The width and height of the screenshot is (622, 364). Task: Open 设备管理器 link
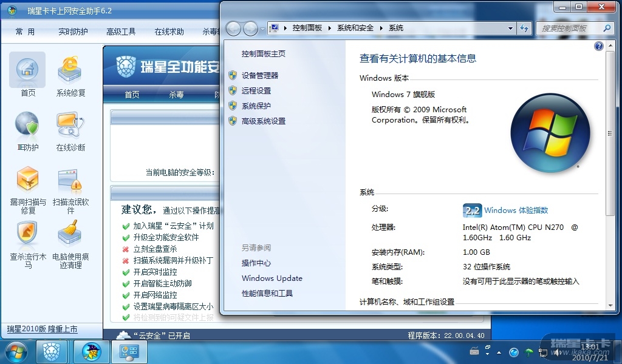pyautogui.click(x=260, y=75)
